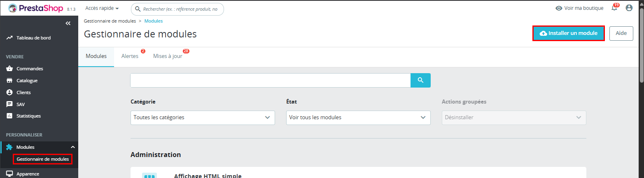This screenshot has height=178, width=644.
Task: Go to Catalogue in the sidebar
Action: click(27, 81)
